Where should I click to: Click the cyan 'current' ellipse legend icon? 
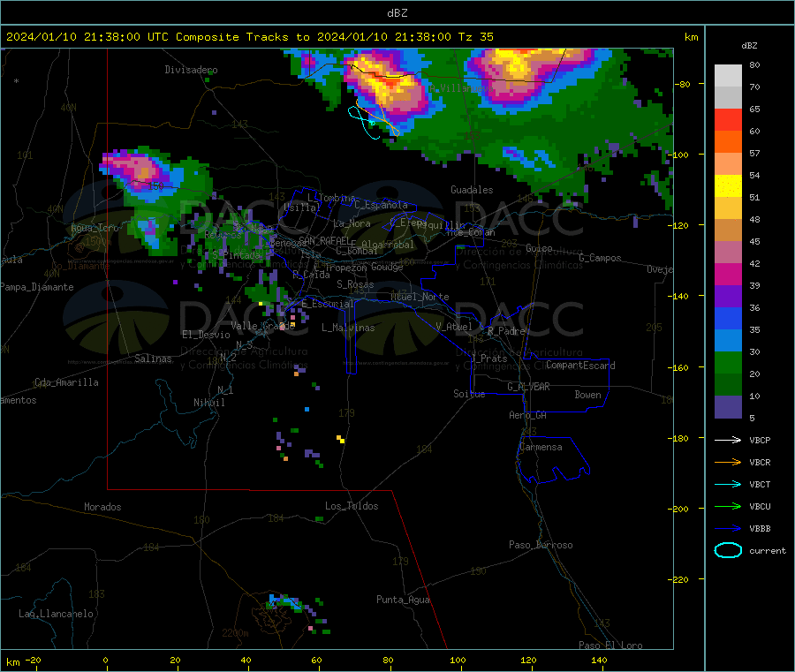[728, 550]
